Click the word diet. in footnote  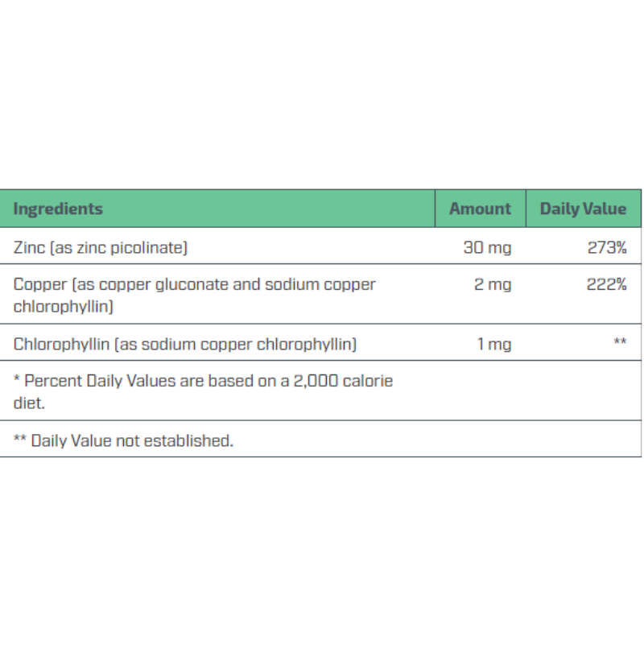click(29, 403)
